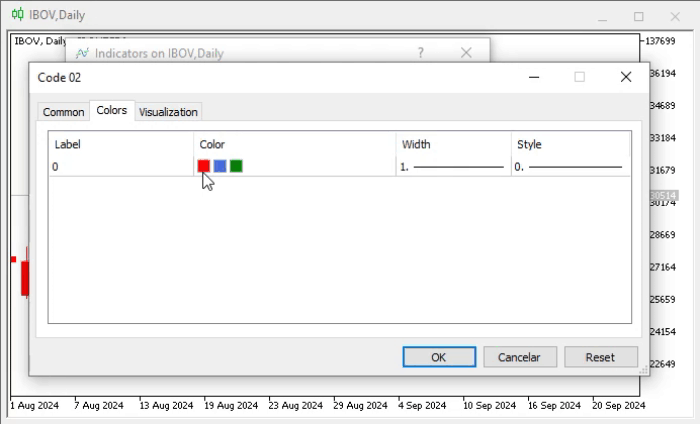
Task: Click the Reset button
Action: (600, 357)
